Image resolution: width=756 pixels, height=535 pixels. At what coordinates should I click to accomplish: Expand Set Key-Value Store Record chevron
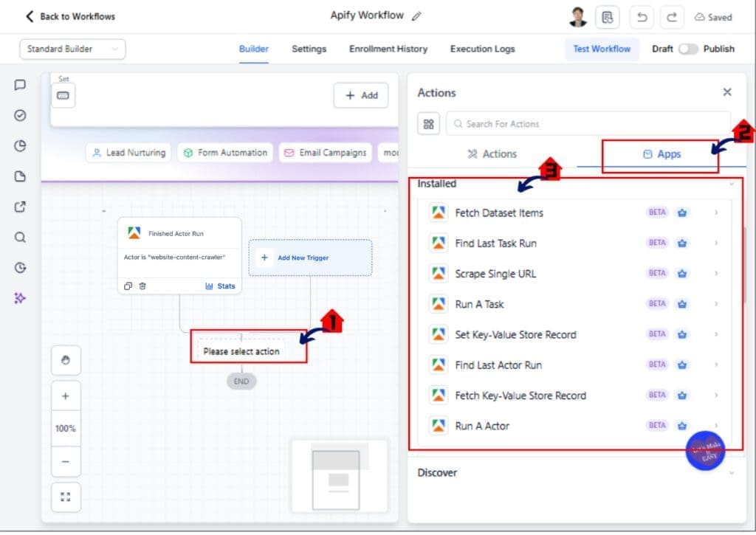(716, 334)
